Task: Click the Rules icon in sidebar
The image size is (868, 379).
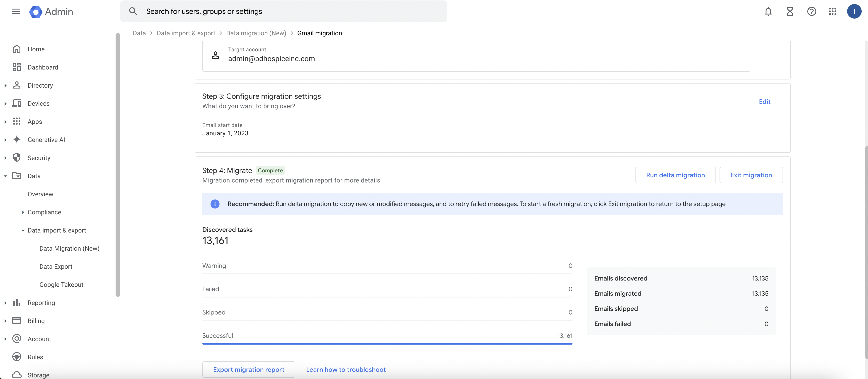Action: tap(17, 357)
